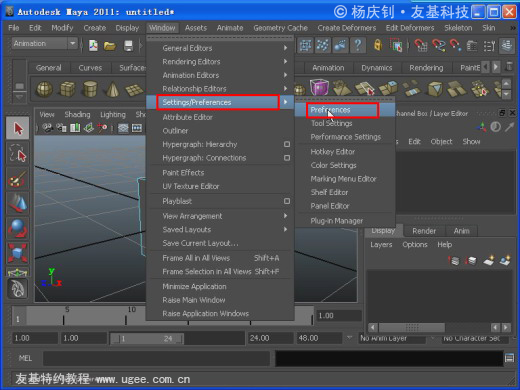
Task: Click the time slider at frame 10
Action: [126, 316]
